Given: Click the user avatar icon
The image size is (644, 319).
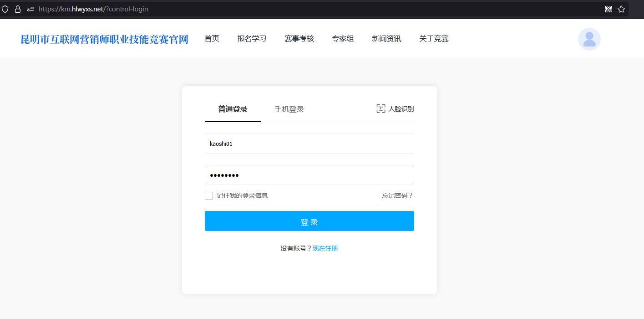Looking at the screenshot, I should pyautogui.click(x=589, y=39).
